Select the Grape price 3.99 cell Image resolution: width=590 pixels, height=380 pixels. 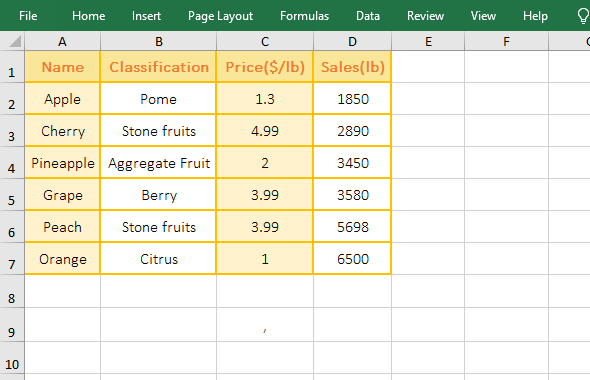click(x=265, y=195)
